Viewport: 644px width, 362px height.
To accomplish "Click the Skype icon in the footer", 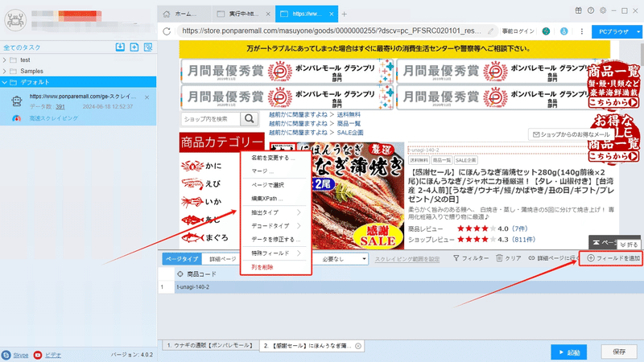I will coord(6,355).
